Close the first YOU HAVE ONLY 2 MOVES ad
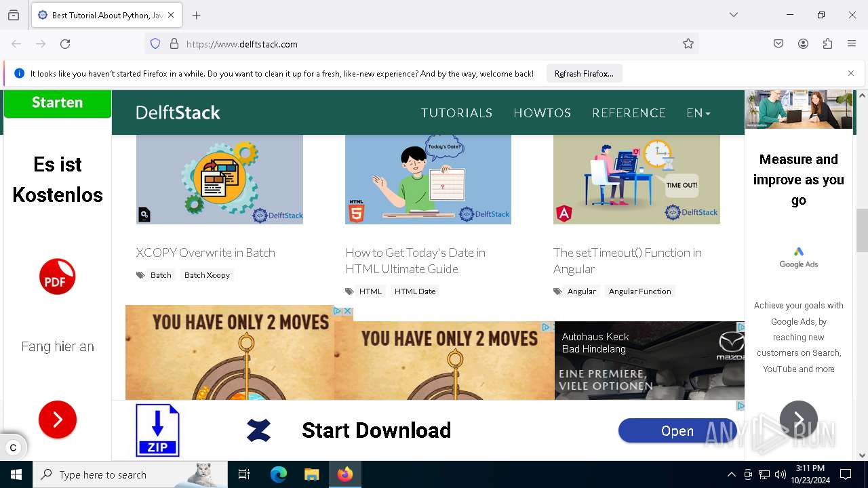 coord(347,311)
